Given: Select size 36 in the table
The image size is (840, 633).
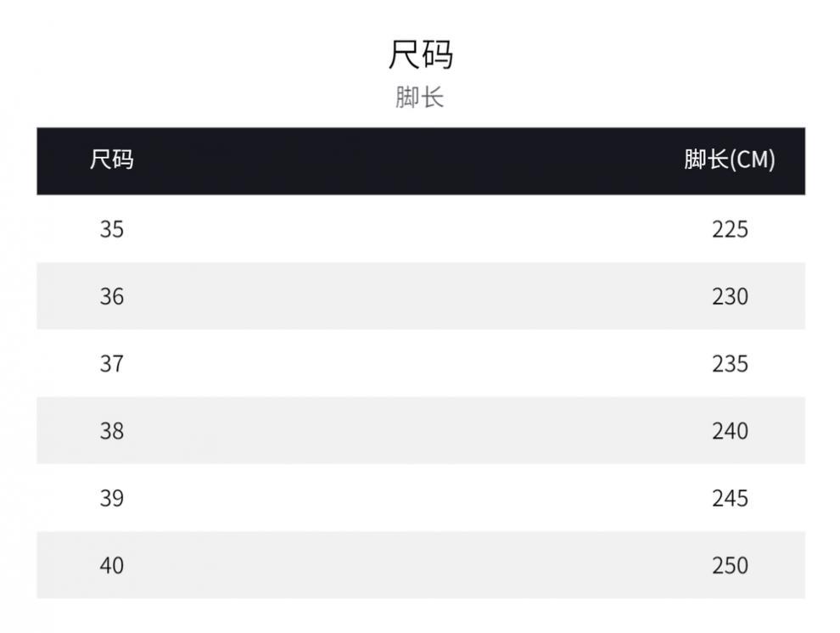Looking at the screenshot, I should pos(112,296).
